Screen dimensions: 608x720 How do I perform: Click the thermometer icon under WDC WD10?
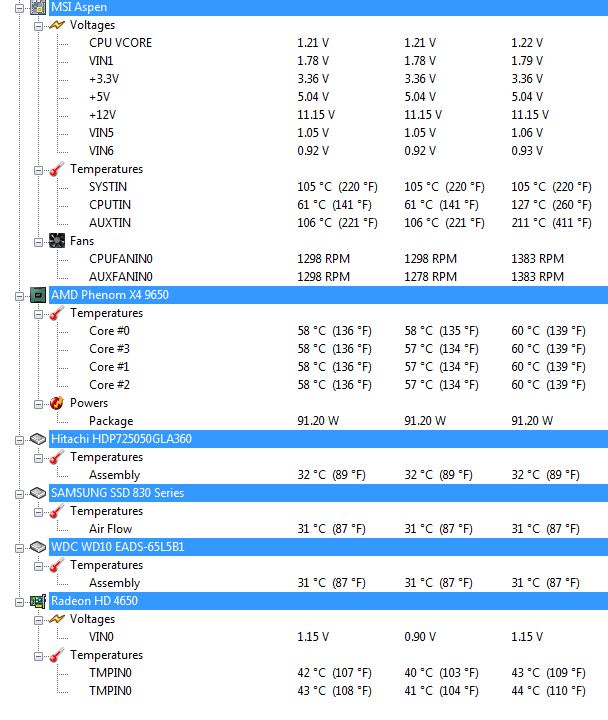coord(56,565)
